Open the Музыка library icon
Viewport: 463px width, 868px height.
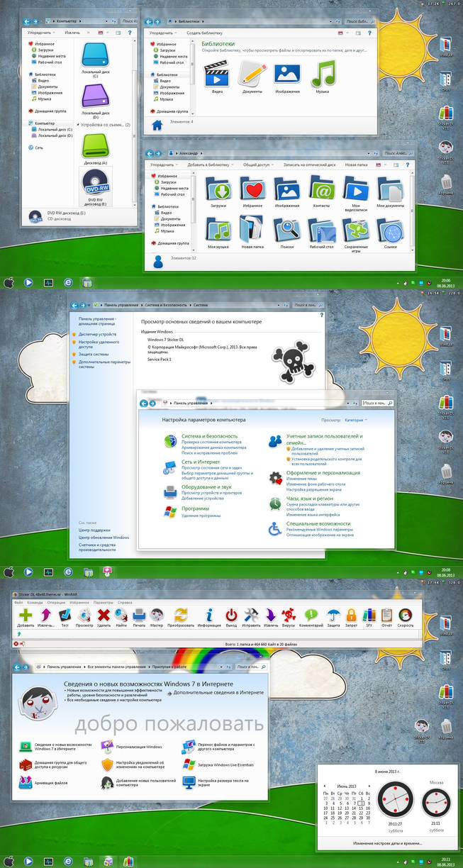click(x=323, y=74)
